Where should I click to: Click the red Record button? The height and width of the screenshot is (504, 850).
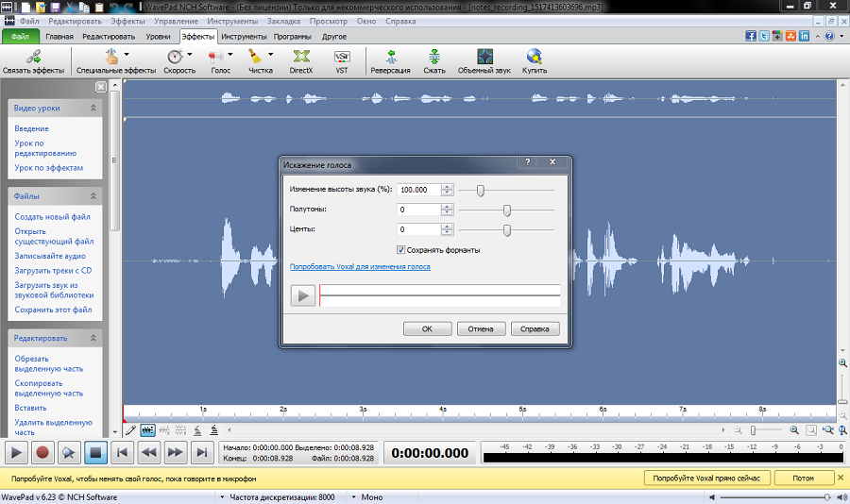pos(42,452)
